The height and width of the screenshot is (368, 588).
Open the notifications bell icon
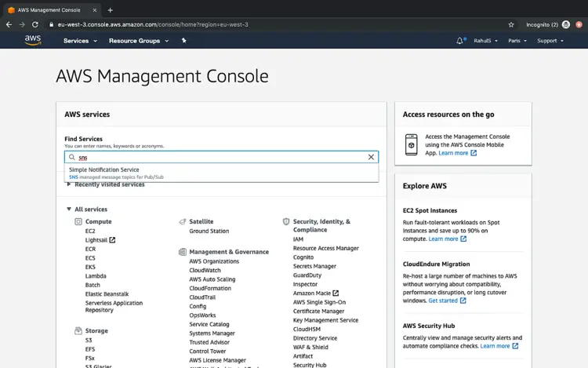tap(459, 41)
